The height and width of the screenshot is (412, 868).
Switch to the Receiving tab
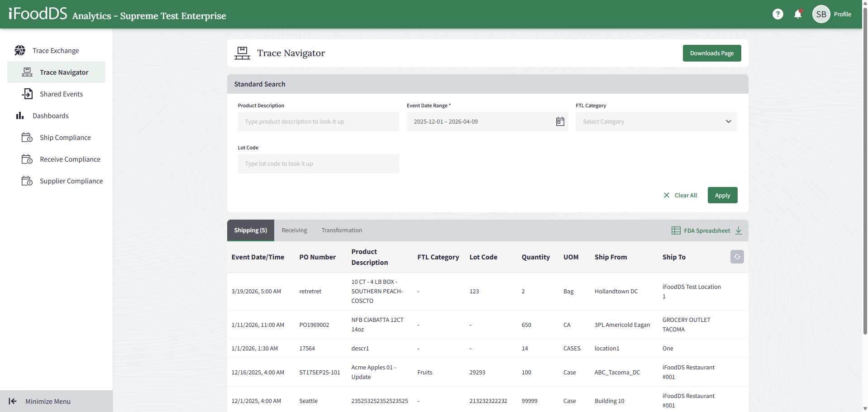click(x=294, y=230)
